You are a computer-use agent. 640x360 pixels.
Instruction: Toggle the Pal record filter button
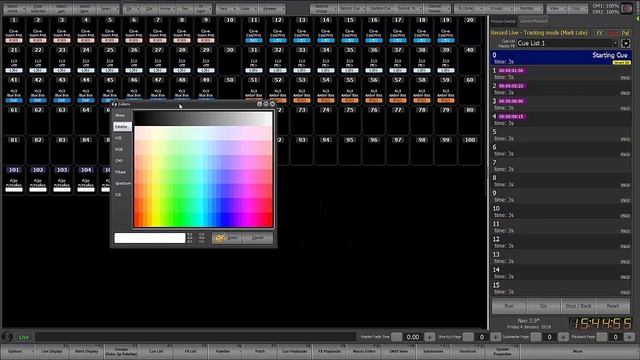tap(625, 33)
